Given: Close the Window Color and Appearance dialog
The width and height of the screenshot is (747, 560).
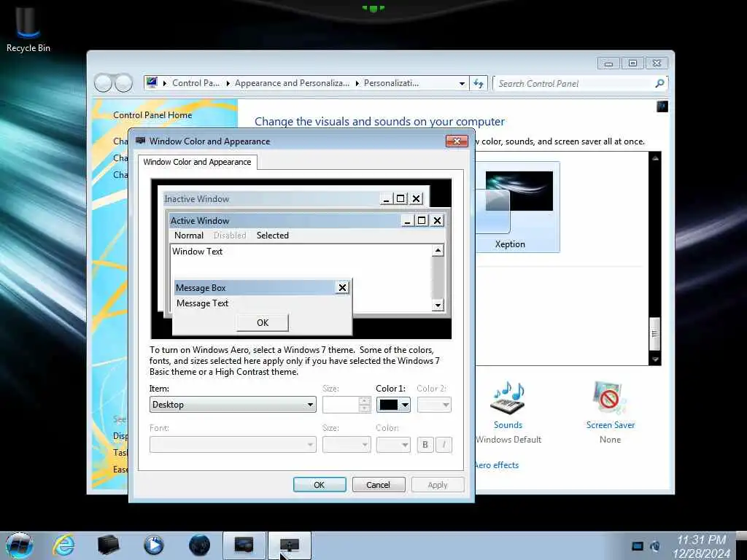Looking at the screenshot, I should [457, 141].
